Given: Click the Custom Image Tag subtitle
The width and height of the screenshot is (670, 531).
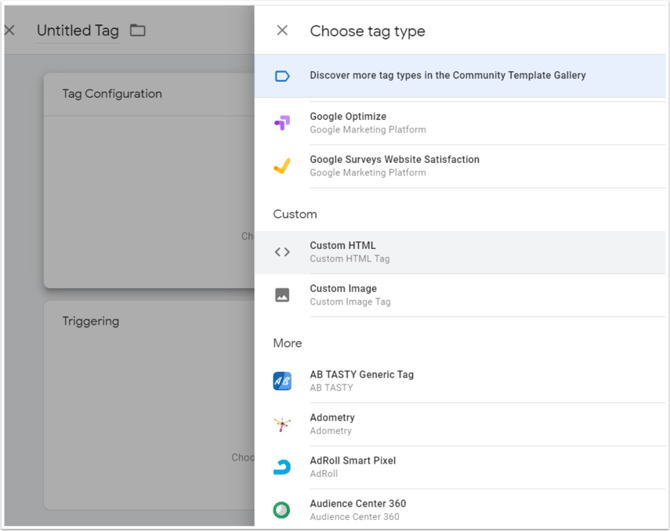Looking at the screenshot, I should [350, 302].
